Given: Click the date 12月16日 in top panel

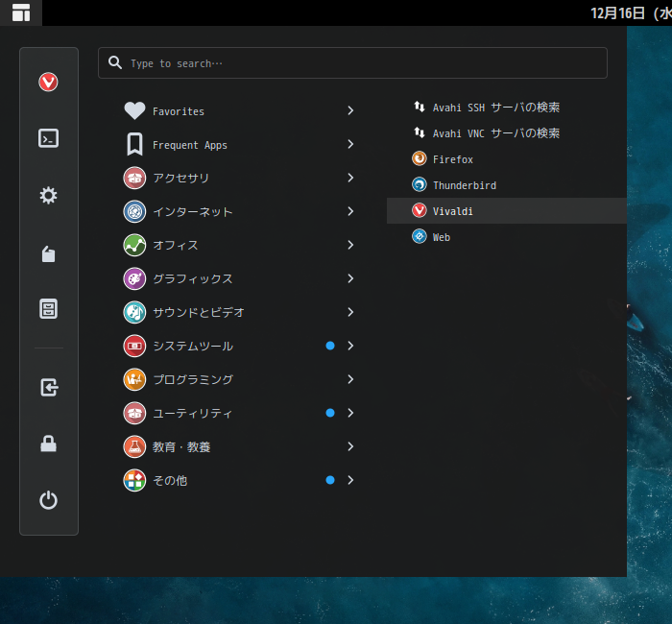Looking at the screenshot, I should click(x=618, y=12).
